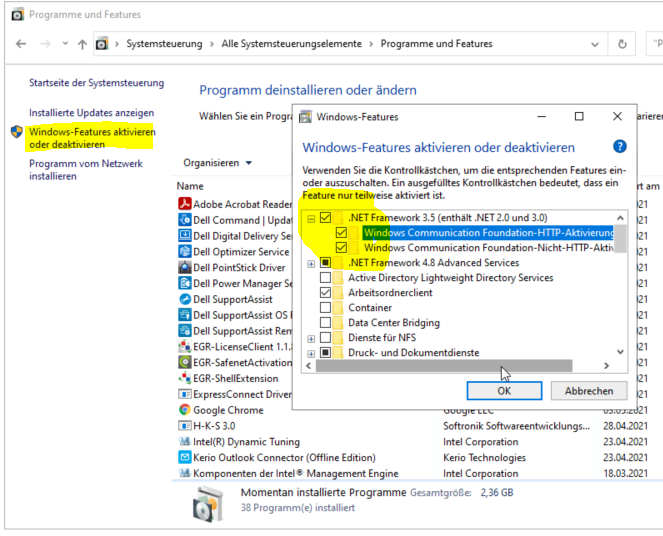Click the Google Chrome icon
This screenshot has height=536, width=663.
[x=184, y=410]
